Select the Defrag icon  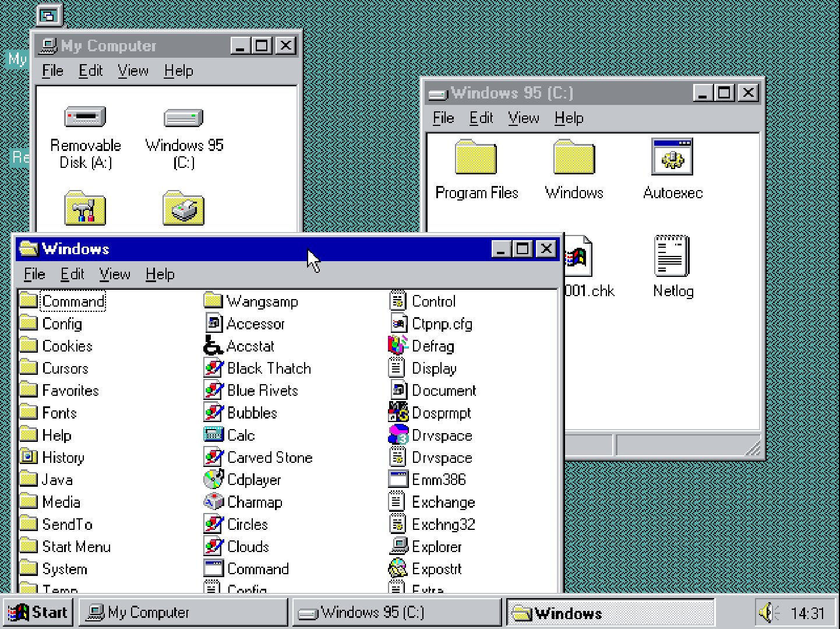click(398, 346)
